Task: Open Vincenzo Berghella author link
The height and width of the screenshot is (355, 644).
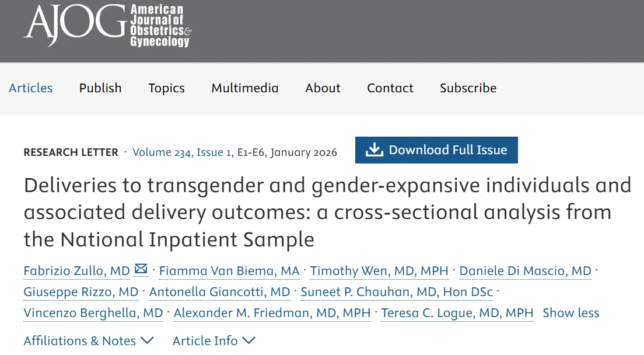Action: pyautogui.click(x=93, y=313)
